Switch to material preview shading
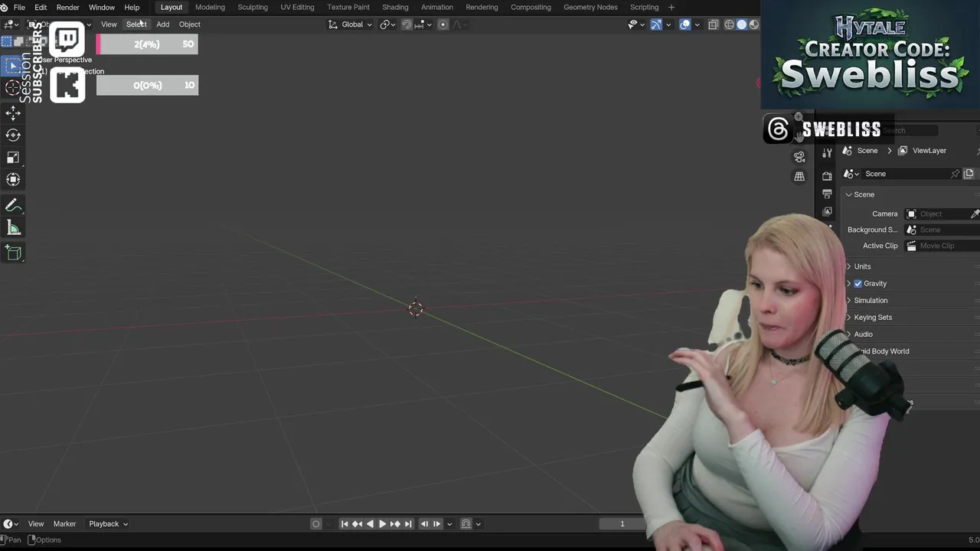980x551 pixels. (753, 24)
